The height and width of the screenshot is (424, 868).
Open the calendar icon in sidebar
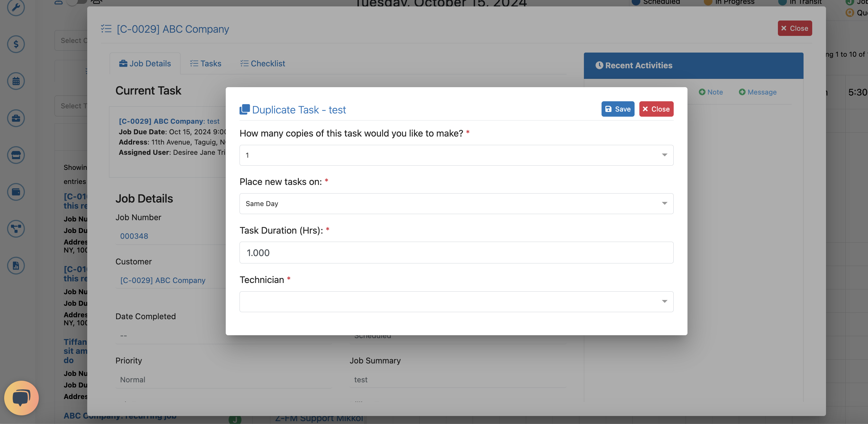pos(16,81)
